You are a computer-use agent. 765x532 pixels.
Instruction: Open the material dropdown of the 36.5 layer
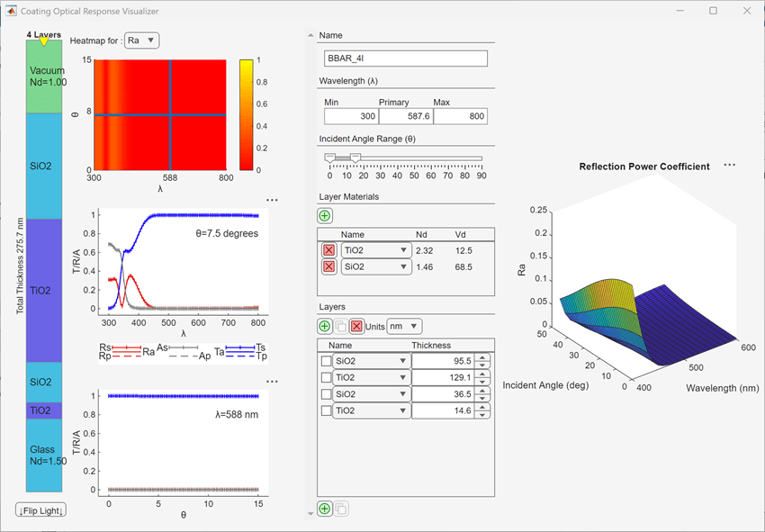point(371,394)
